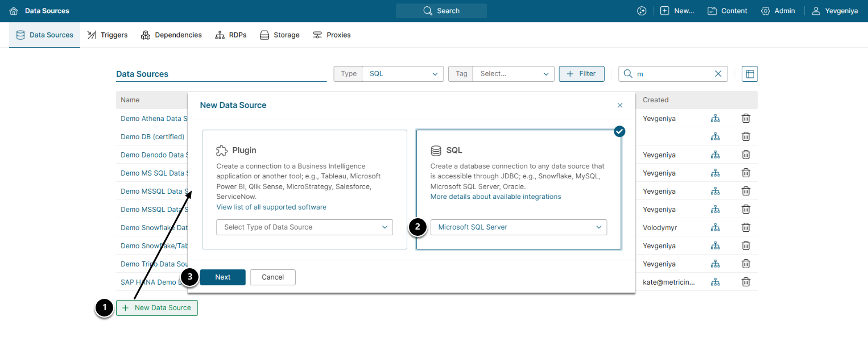This screenshot has height=354, width=868.
Task: Delete the Demo Athena data source row
Action: [x=746, y=118]
